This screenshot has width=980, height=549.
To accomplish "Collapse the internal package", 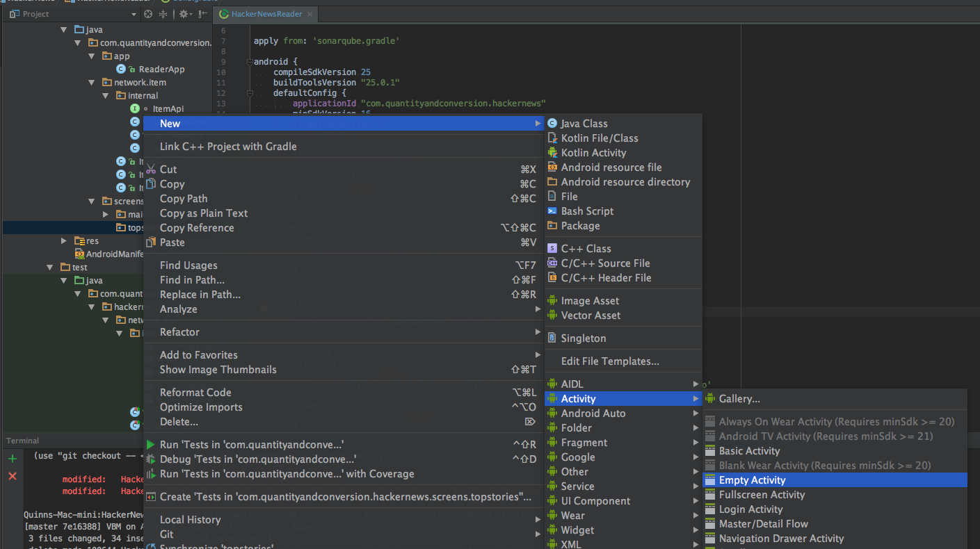I will [x=106, y=96].
